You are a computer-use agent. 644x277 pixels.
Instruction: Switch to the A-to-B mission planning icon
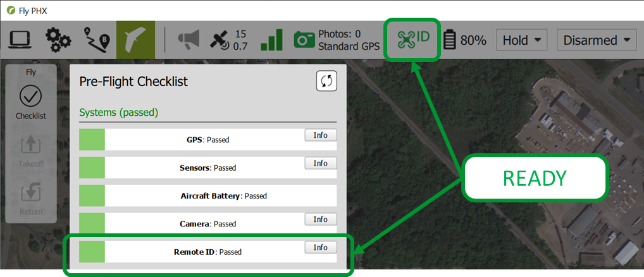coord(97,40)
